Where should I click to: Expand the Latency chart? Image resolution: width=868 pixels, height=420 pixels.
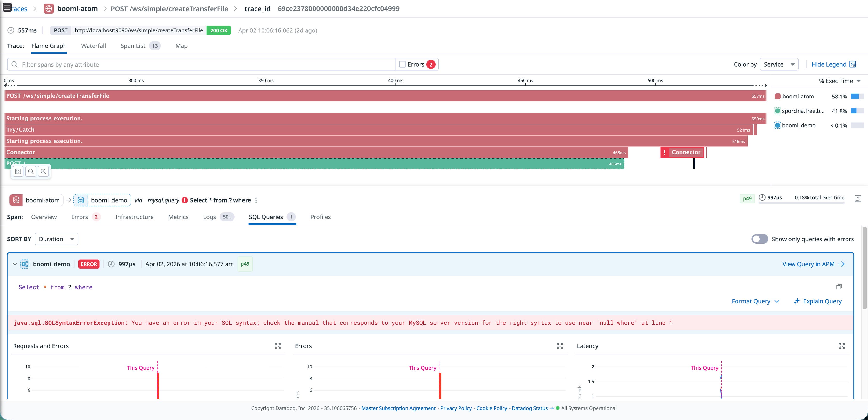[x=842, y=345]
